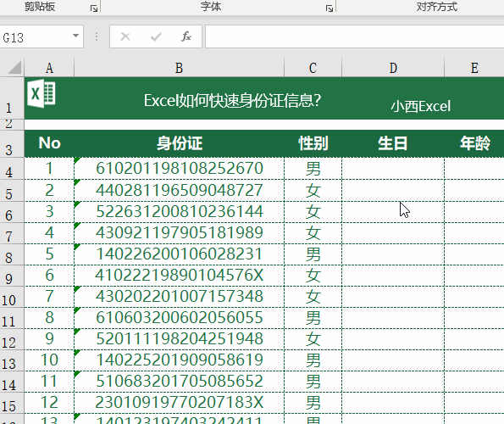Viewport: 504px width, 424px height.
Task: Click the 性别 header cell
Action: [x=313, y=143]
